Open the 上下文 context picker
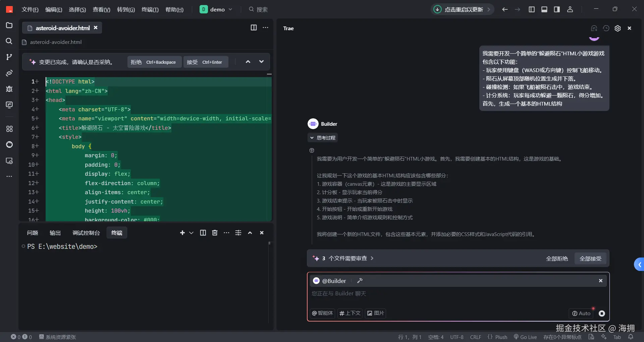The height and width of the screenshot is (342, 644). pos(350,313)
